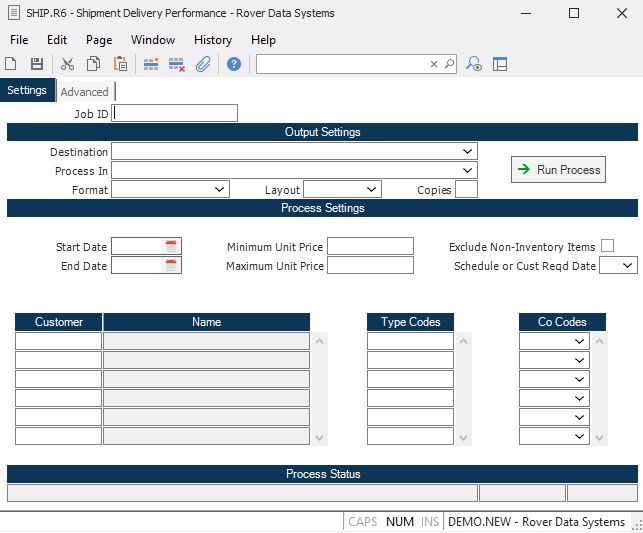Click the Start Date calendar icon

coord(171,247)
